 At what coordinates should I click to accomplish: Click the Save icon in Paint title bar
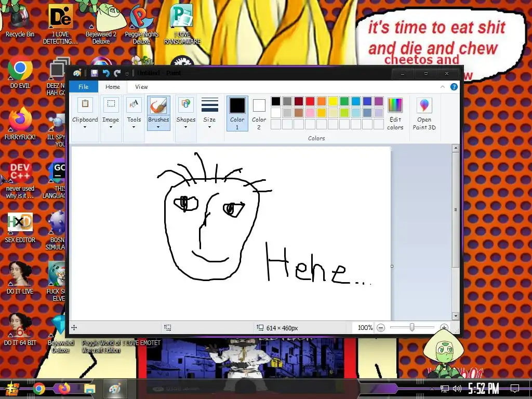tap(95, 73)
